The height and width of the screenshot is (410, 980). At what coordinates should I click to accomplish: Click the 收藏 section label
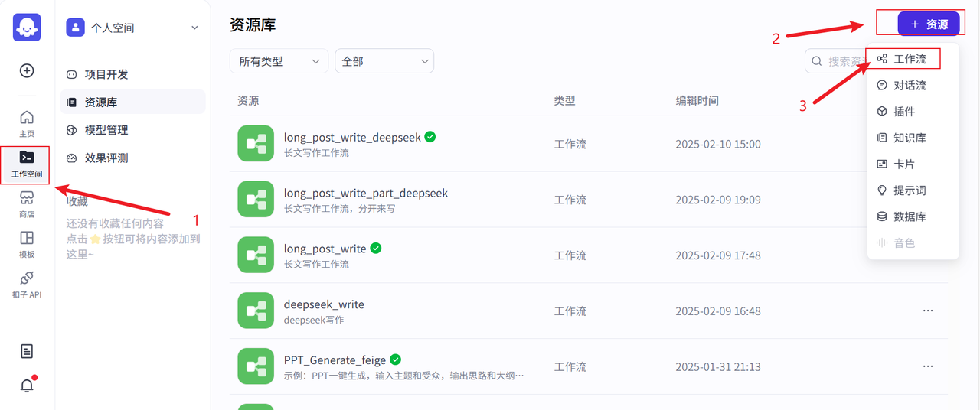(x=77, y=201)
